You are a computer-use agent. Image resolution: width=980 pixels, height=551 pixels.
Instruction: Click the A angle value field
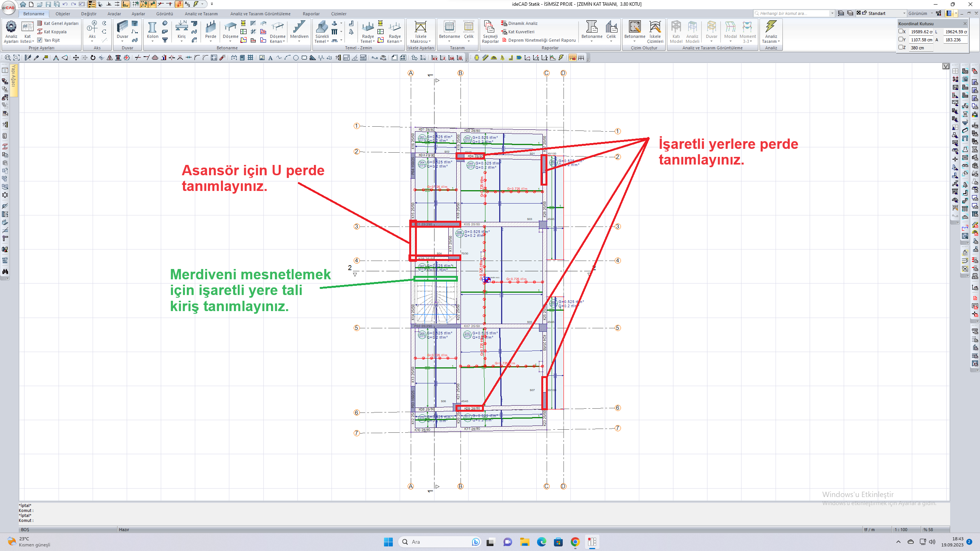point(955,40)
